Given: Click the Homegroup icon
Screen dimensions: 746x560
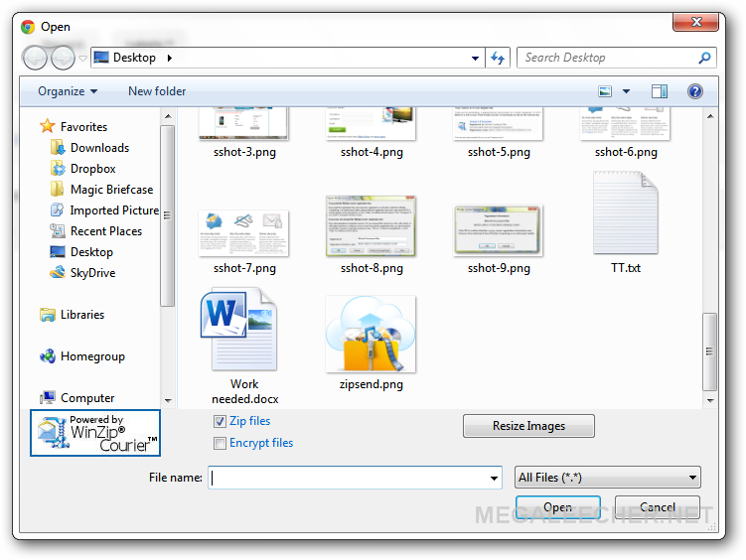Looking at the screenshot, I should 48,356.
